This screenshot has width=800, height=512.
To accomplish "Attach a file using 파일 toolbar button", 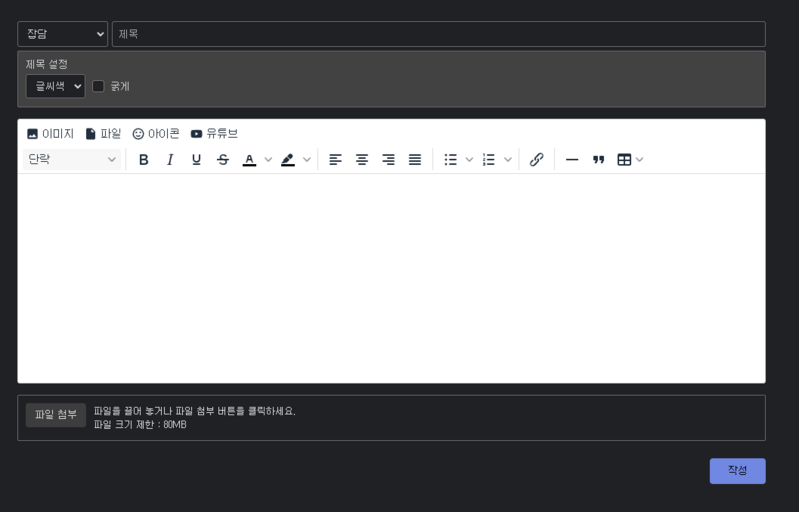I will (x=103, y=134).
